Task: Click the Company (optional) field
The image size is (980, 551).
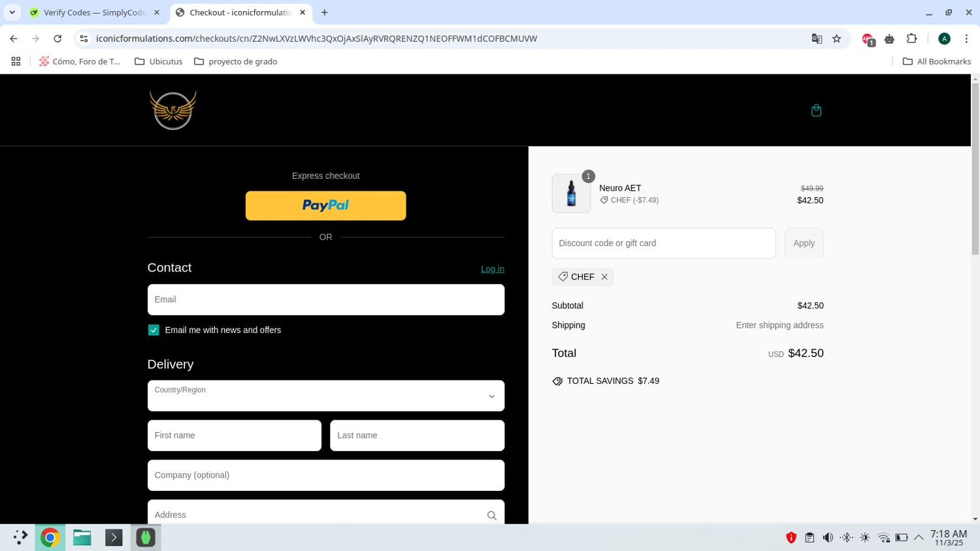Action: click(x=326, y=475)
